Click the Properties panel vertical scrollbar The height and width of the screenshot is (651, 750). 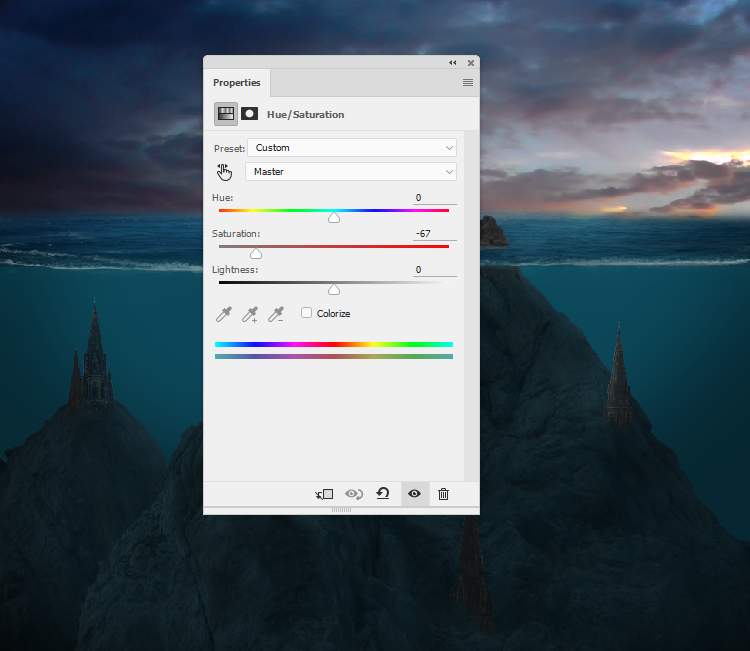[x=472, y=305]
